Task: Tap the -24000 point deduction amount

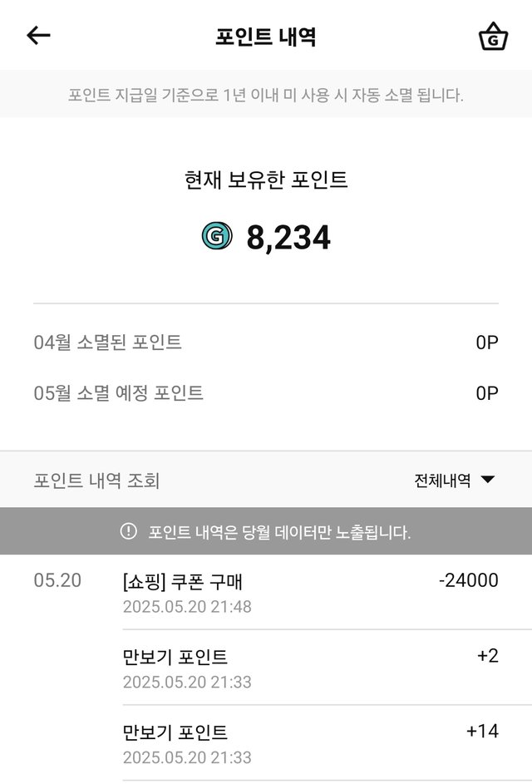Action: coord(469,580)
